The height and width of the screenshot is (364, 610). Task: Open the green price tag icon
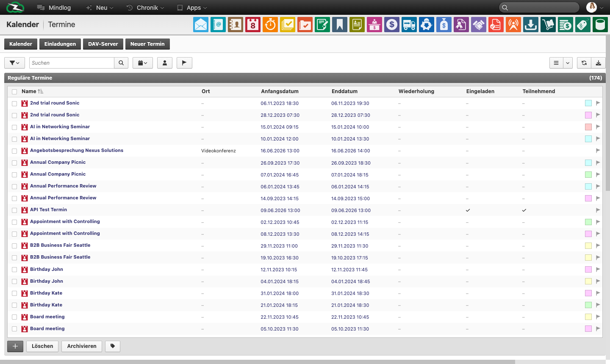tap(583, 25)
